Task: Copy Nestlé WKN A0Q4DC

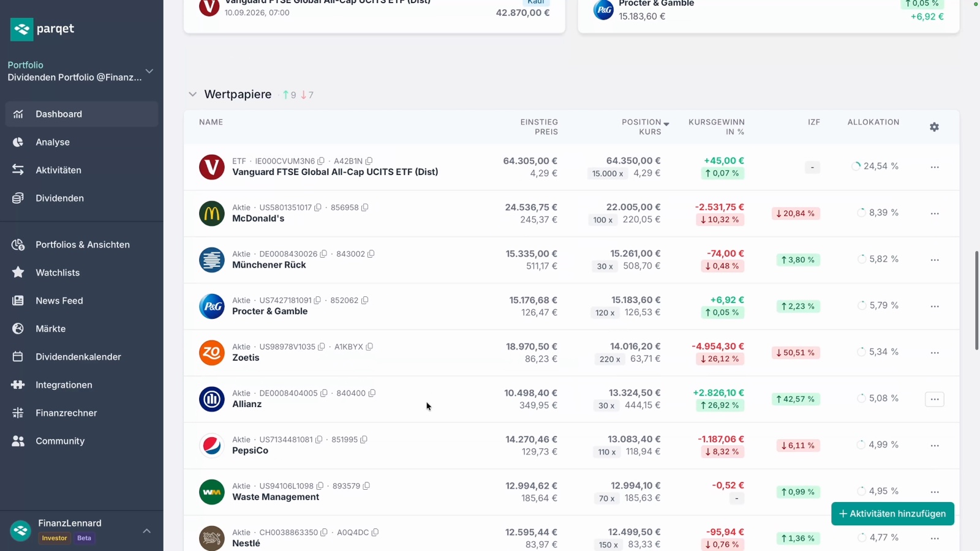Action: pyautogui.click(x=375, y=533)
